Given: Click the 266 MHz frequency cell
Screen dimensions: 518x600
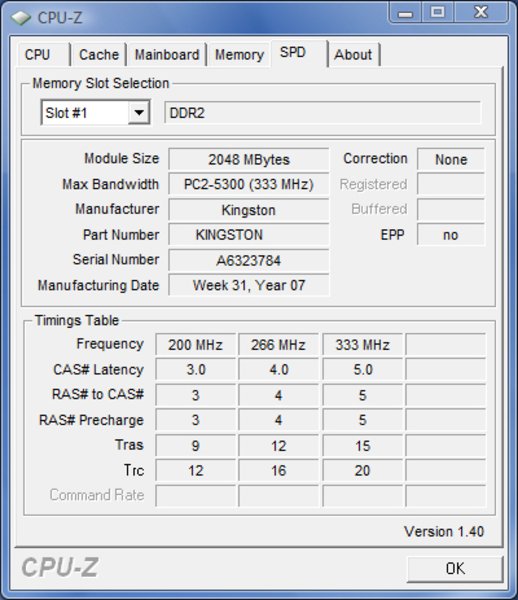Looking at the screenshot, I should coord(278,344).
